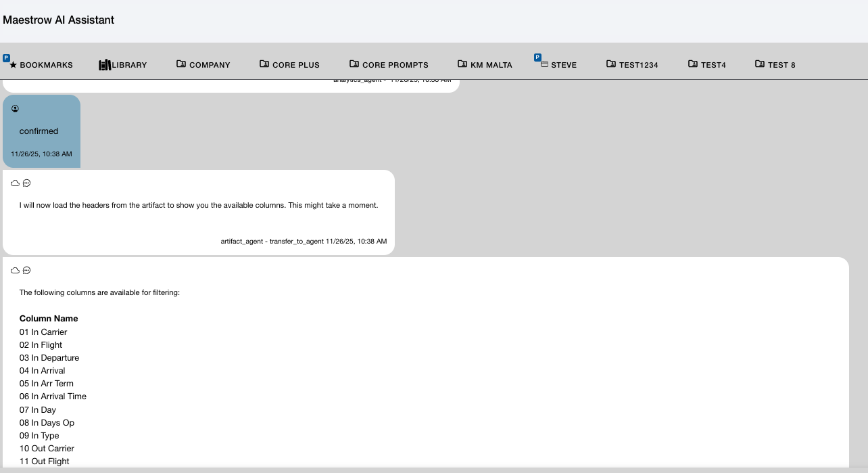
Task: Open the Bookmarks tab
Action: (x=41, y=65)
